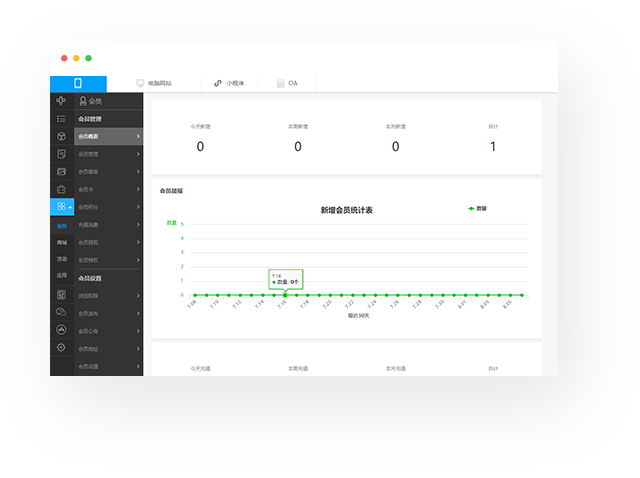The image size is (640, 478).
Task: Expand the 会员等级 menu item
Action: pyautogui.click(x=108, y=172)
